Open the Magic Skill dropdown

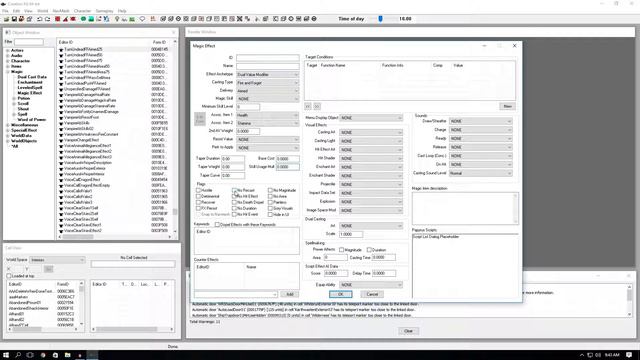coord(267,99)
